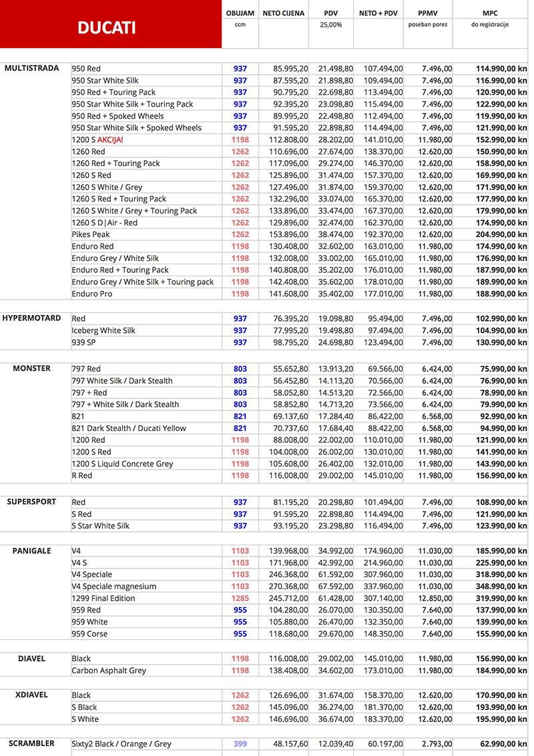Select the 348.990,00 kn price cell
Screen dimensions: 534x756
click(x=493, y=587)
